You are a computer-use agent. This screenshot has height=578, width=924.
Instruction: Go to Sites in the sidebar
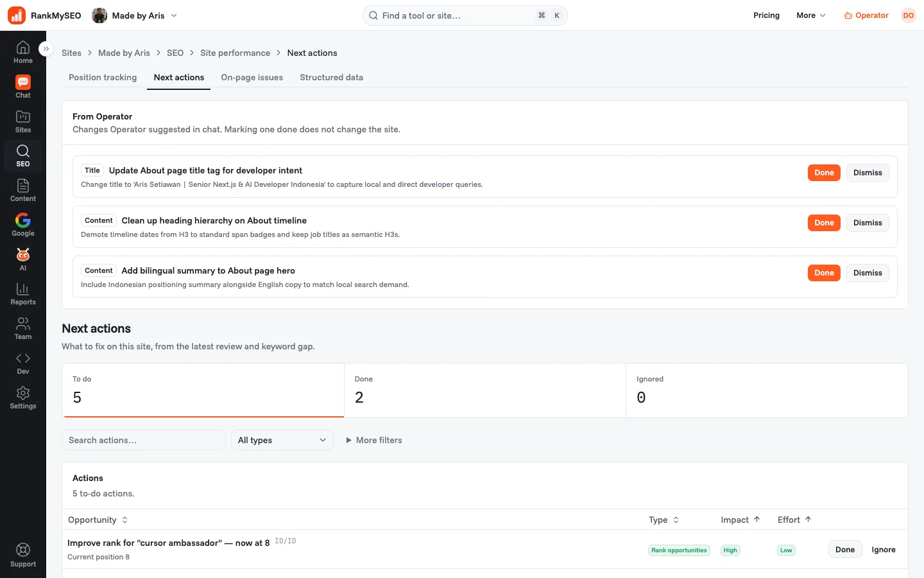pyautogui.click(x=23, y=121)
